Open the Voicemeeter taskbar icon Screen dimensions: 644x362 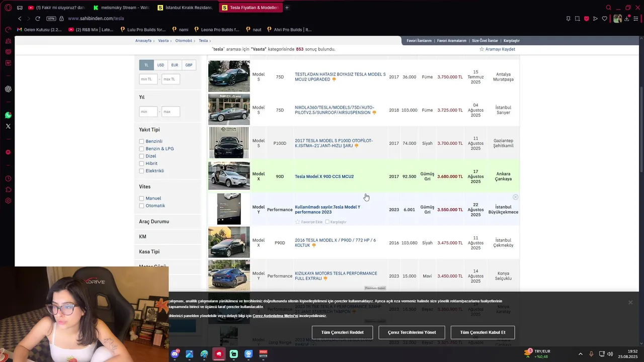263,354
